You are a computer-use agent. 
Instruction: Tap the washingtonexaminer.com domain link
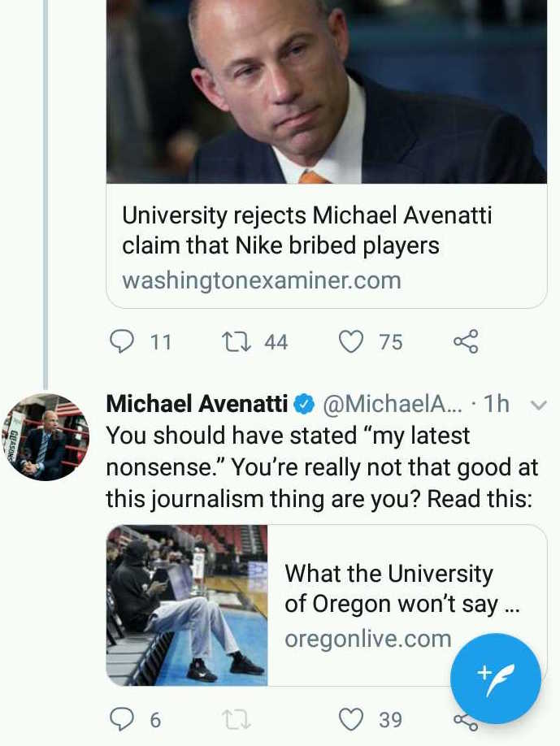[262, 280]
